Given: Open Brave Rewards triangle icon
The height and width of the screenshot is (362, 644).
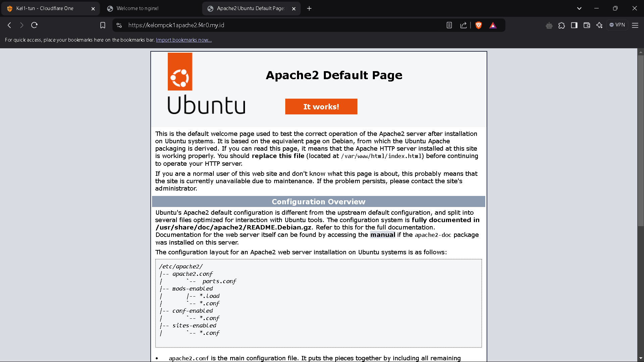Looking at the screenshot, I should click(x=493, y=25).
